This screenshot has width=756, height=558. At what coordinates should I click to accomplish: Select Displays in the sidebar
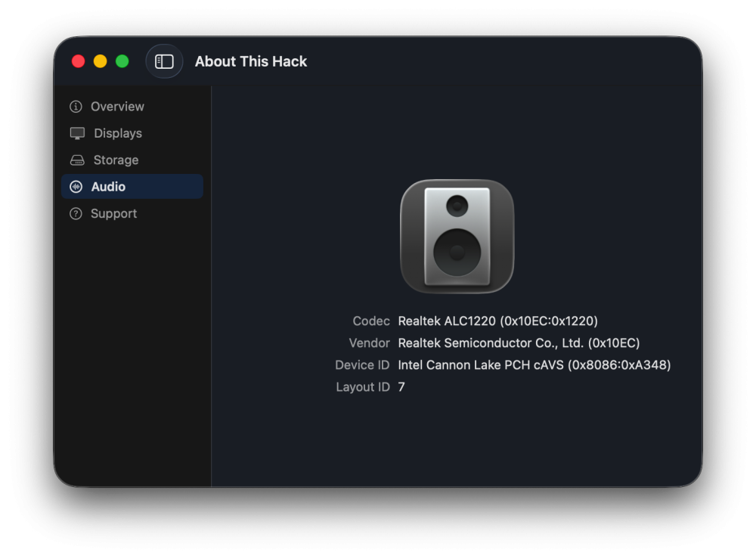[132, 133]
